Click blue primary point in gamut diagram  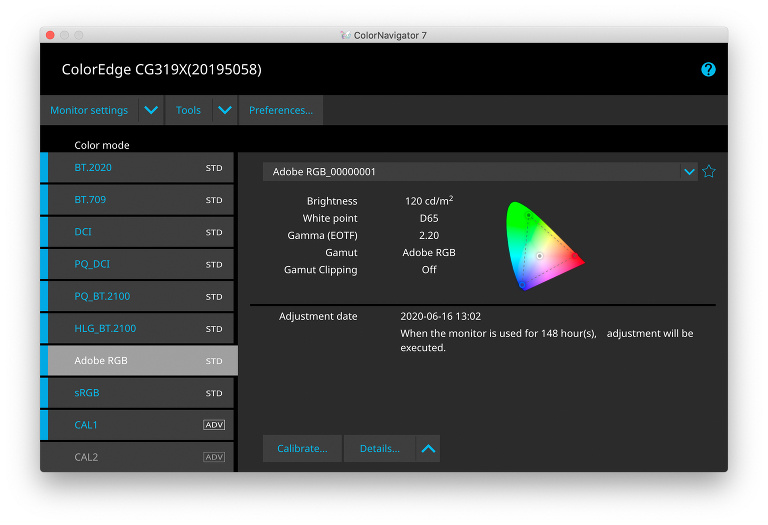click(522, 285)
